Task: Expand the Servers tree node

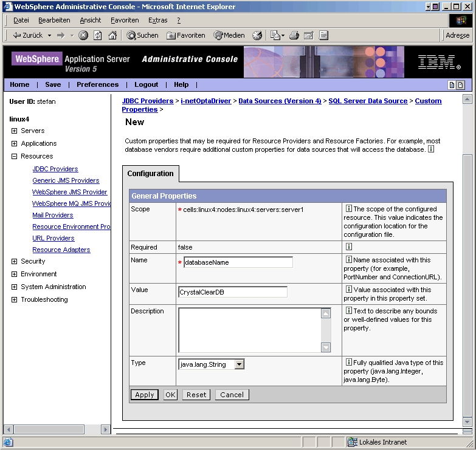Action: click(x=14, y=131)
